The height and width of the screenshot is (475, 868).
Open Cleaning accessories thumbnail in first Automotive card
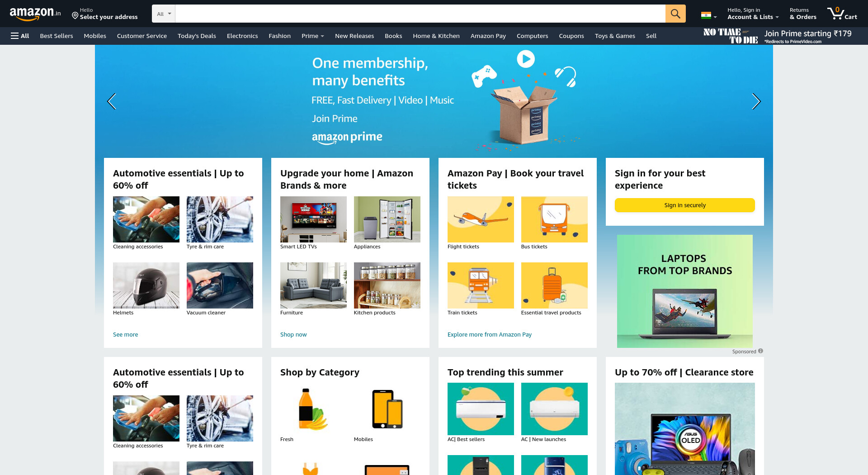(x=146, y=219)
